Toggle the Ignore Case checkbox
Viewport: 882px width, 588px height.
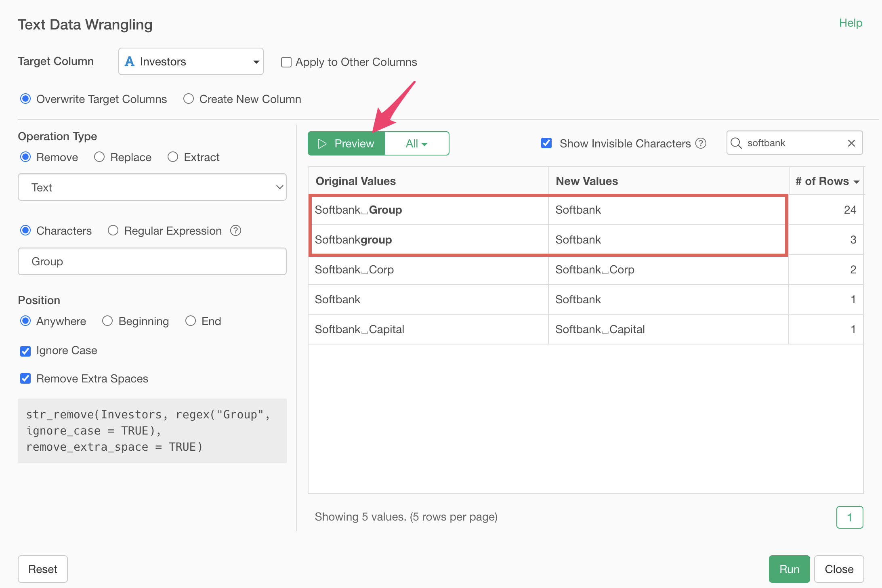(25, 351)
